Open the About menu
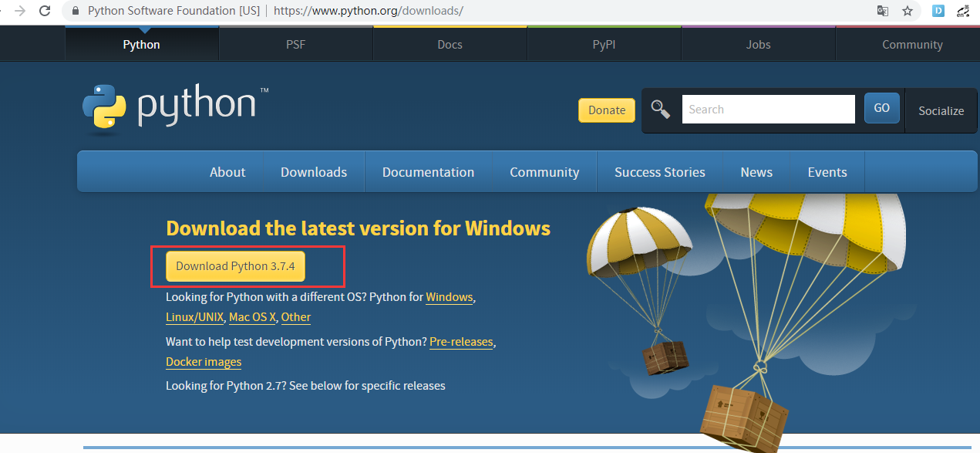The width and height of the screenshot is (980, 453). (227, 172)
